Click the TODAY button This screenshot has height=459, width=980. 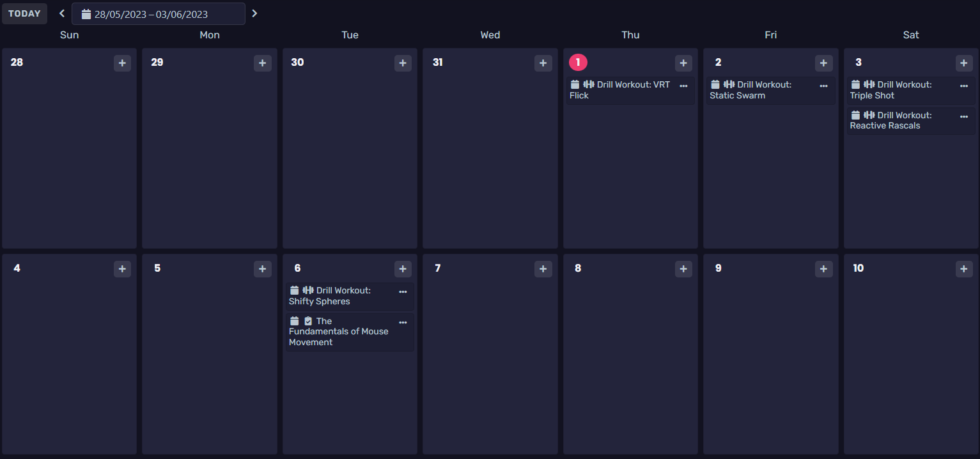pyautogui.click(x=24, y=13)
